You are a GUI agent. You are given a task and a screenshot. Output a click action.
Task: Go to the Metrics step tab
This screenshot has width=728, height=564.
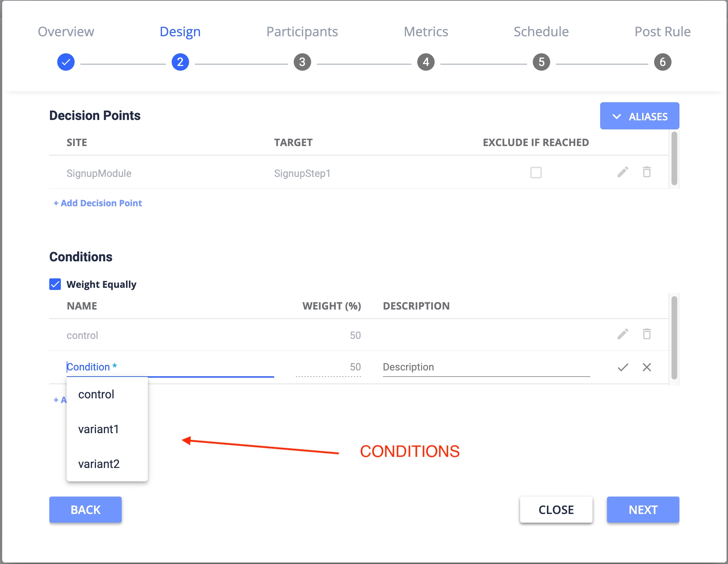426,32
